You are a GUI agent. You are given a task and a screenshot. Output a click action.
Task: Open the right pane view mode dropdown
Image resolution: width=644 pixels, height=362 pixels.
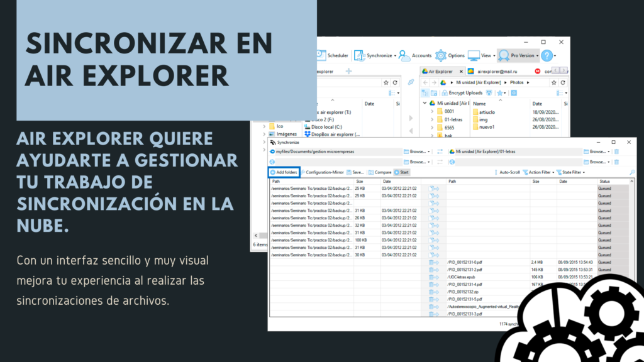pos(562,93)
